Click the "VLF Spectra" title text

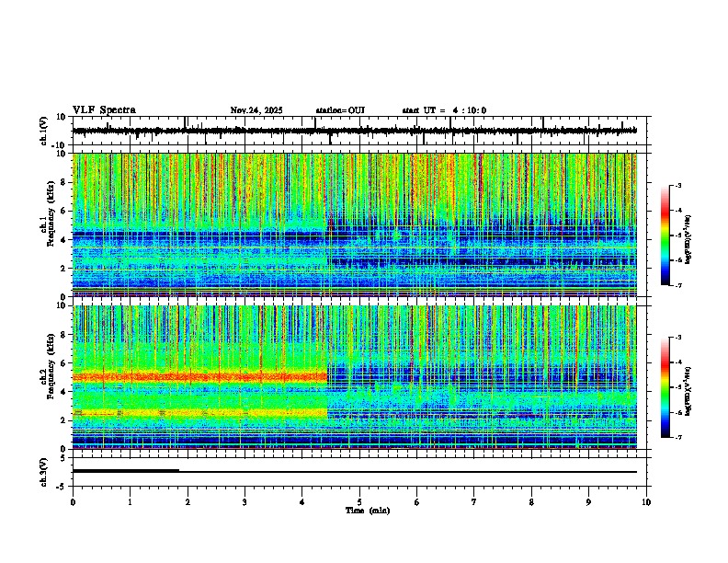tap(104, 110)
